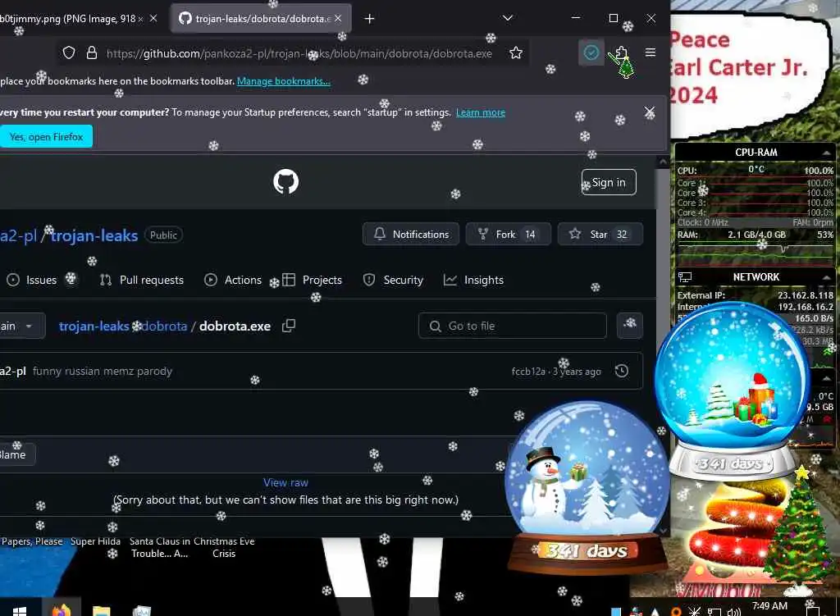
Task: Star the trojan-leaks repository
Action: (600, 234)
